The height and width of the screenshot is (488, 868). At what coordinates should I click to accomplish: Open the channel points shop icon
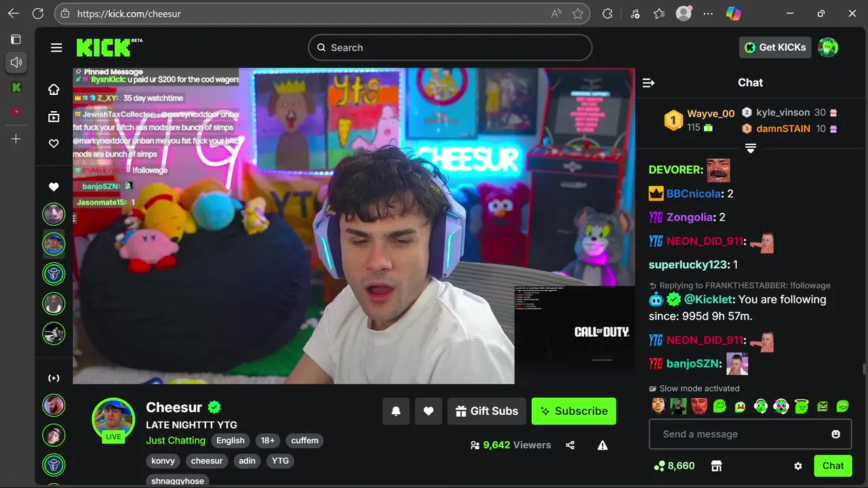point(716,466)
